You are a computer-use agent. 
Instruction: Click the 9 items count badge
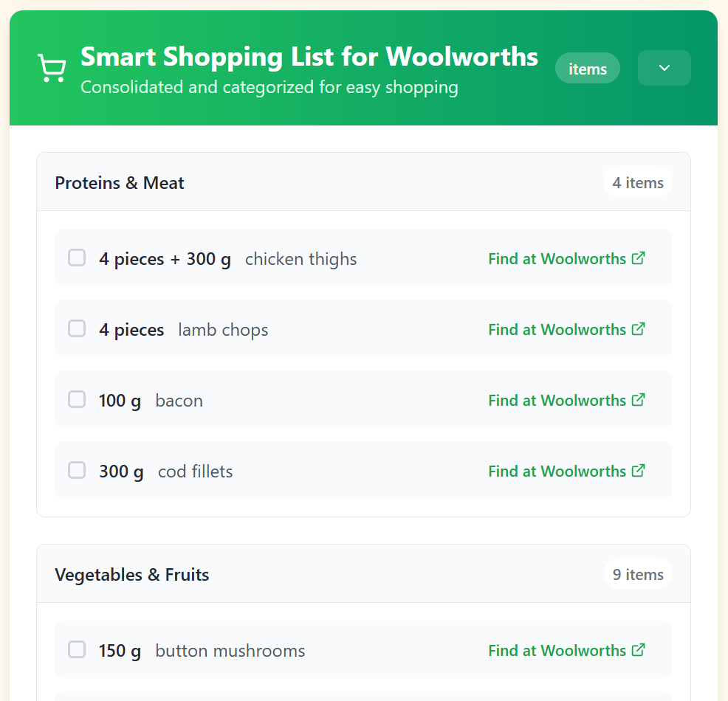tap(638, 574)
